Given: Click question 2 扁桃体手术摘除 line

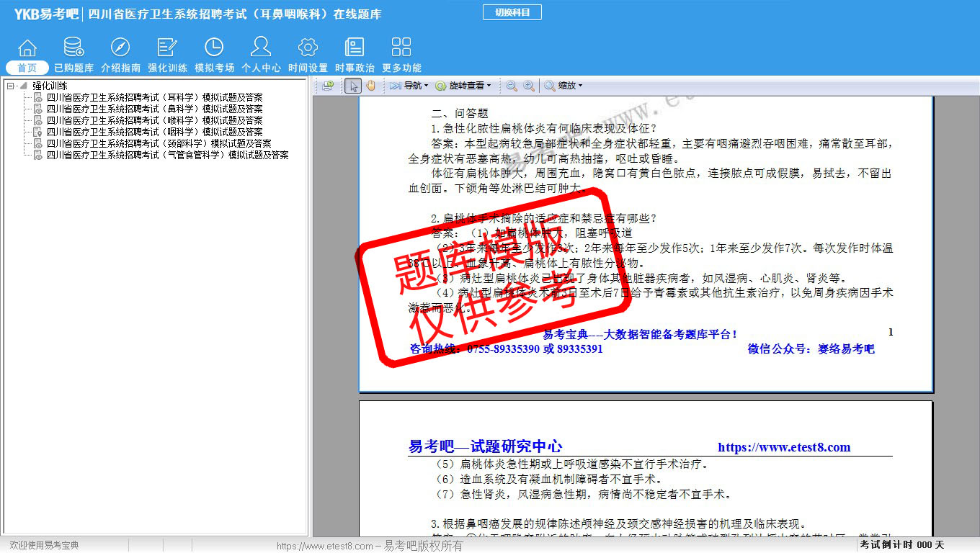Looking at the screenshot, I should click(544, 218).
